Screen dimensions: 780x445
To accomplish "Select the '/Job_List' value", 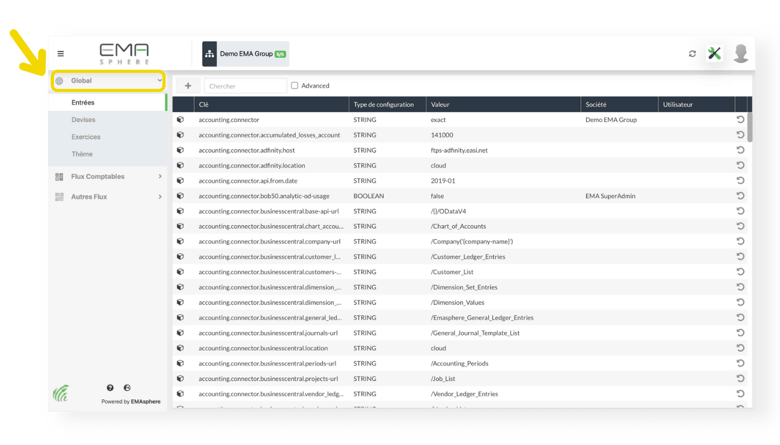I will (443, 379).
